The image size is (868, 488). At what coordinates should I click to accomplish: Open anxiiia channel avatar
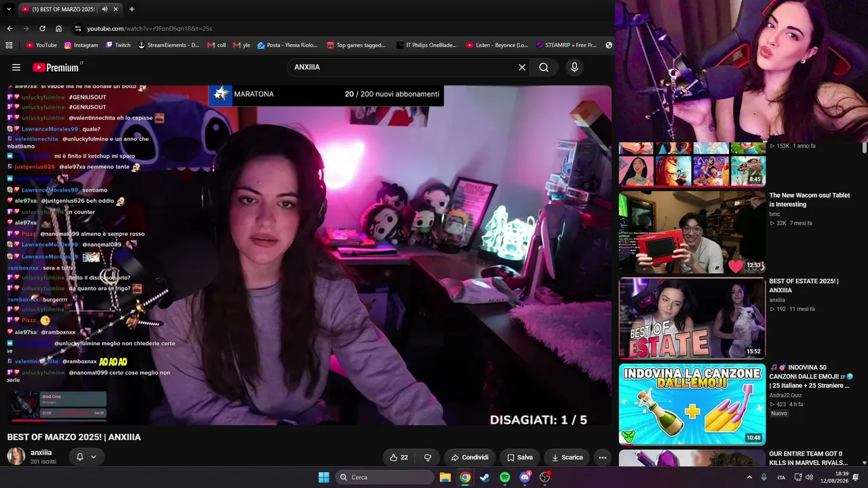(16, 456)
